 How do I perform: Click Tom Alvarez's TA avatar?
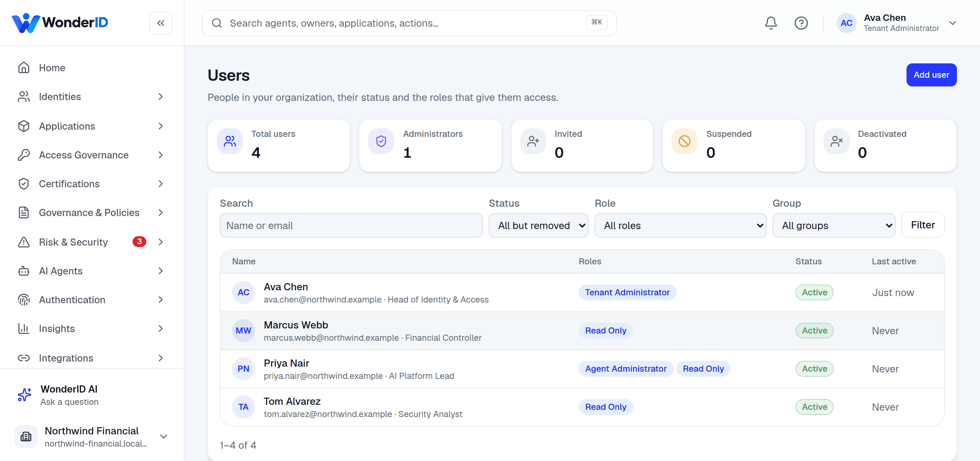click(x=244, y=407)
